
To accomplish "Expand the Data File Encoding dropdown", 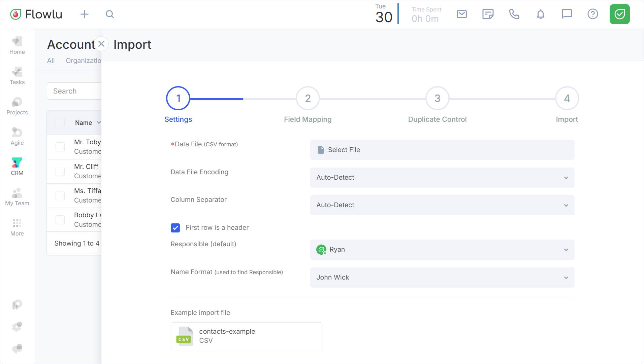I will [x=442, y=178].
